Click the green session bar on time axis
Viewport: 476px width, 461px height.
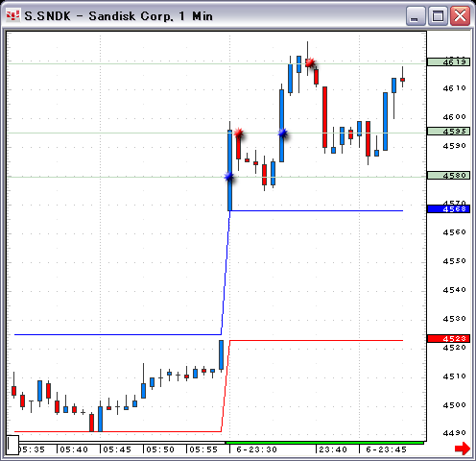pyautogui.click(x=324, y=443)
